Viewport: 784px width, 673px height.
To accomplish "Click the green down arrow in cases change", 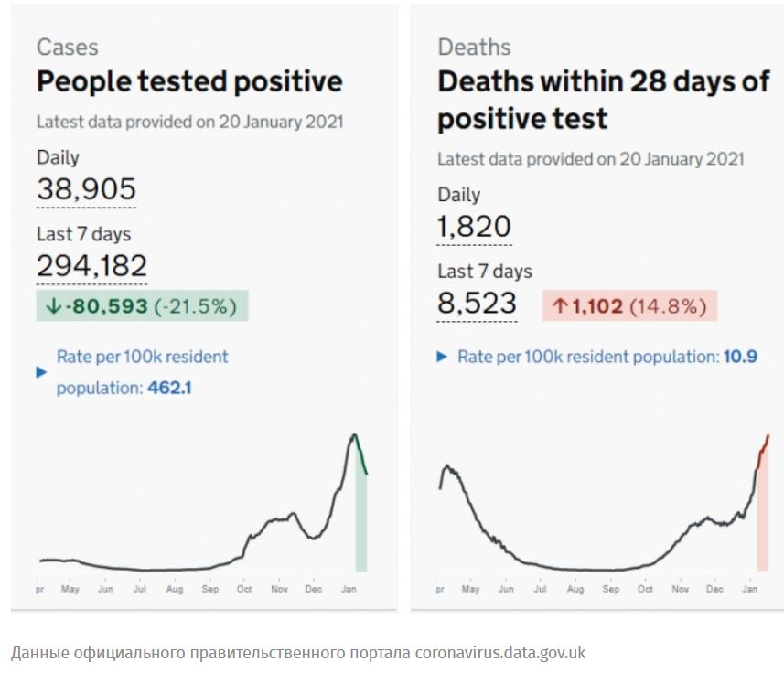I will click(53, 306).
